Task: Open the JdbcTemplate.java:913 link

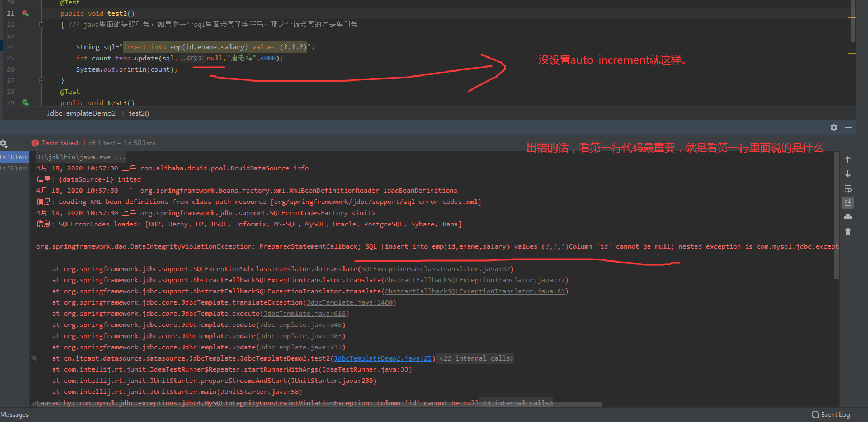Action: tap(300, 347)
